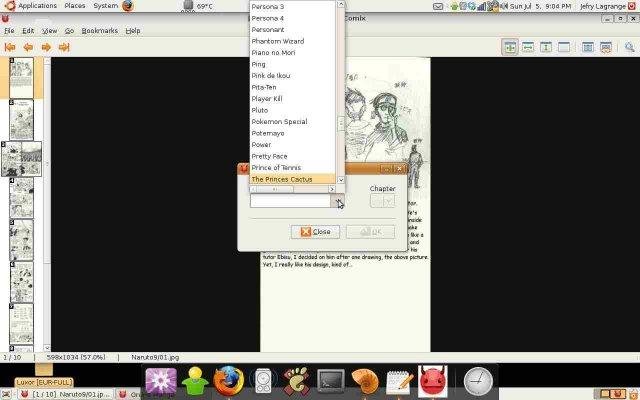Open the music player dock icon
This screenshot has width=640, height=400.
pos(263,381)
